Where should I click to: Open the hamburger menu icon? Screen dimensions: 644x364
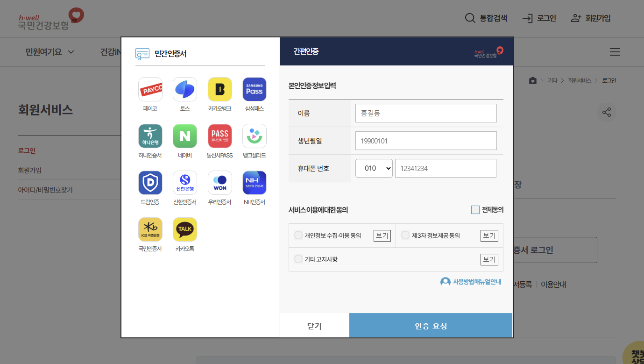click(615, 52)
